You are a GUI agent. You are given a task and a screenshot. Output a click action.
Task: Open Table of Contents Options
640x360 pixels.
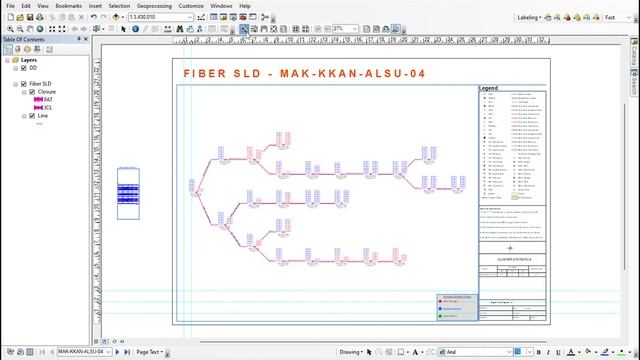[49, 49]
